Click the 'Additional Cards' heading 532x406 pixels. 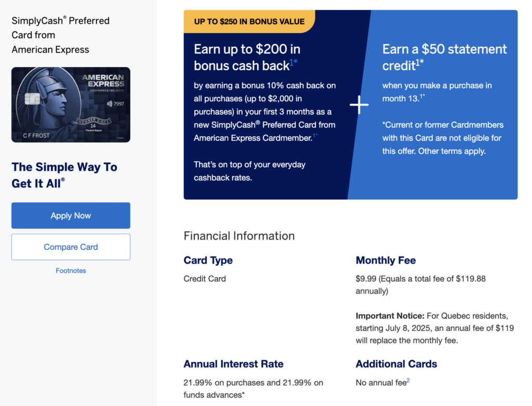point(396,364)
